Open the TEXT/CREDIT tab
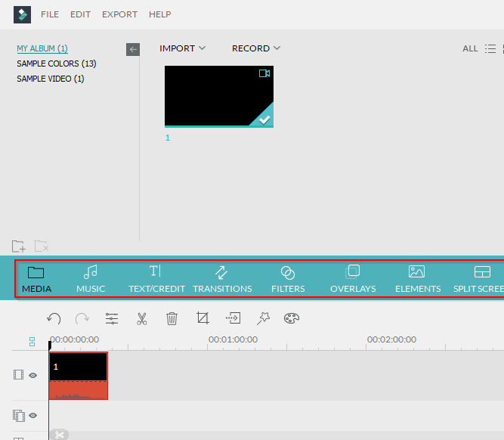The height and width of the screenshot is (440, 504). pos(156,279)
